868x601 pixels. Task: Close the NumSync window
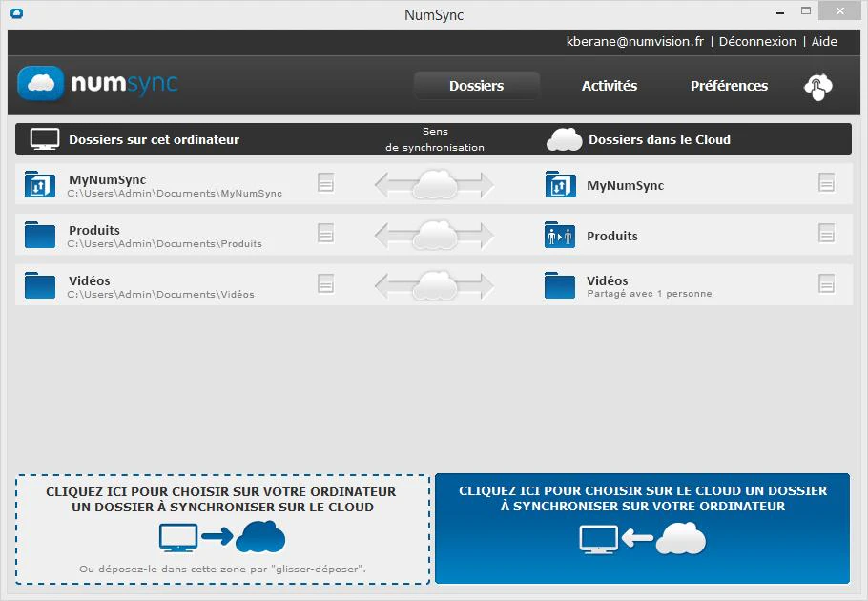coord(839,11)
